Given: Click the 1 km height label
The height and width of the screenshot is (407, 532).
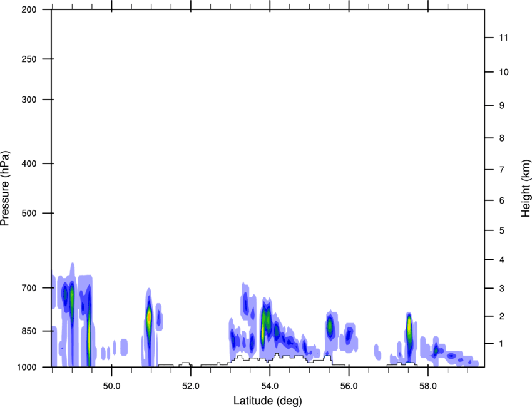Looking at the screenshot, I should pos(502,344).
